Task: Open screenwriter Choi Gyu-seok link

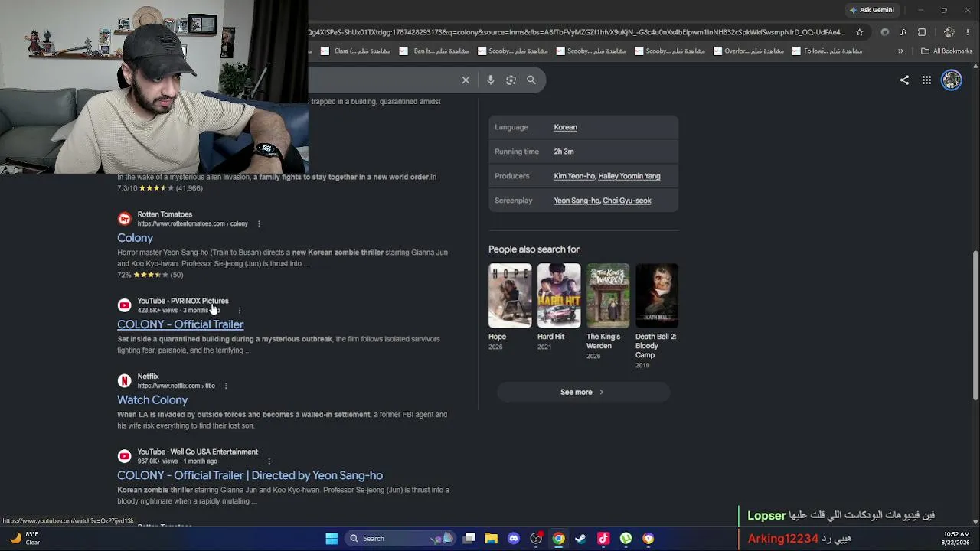Action: pyautogui.click(x=627, y=201)
